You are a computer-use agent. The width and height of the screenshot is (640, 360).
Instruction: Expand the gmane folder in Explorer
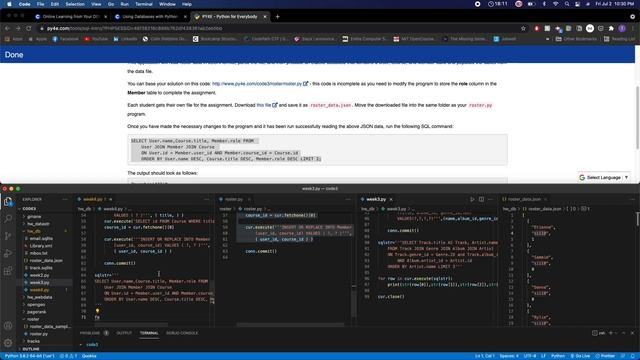pyautogui.click(x=34, y=216)
